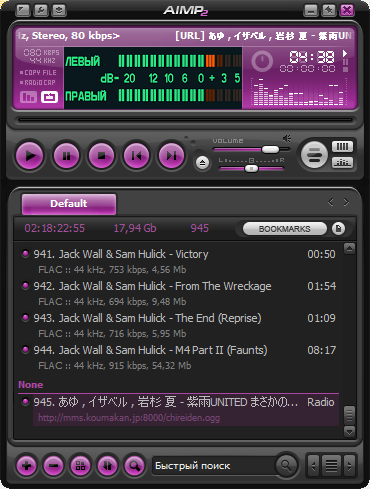The image size is (370, 489).
Task: Click the playlist sort icon
Action: tap(107, 466)
